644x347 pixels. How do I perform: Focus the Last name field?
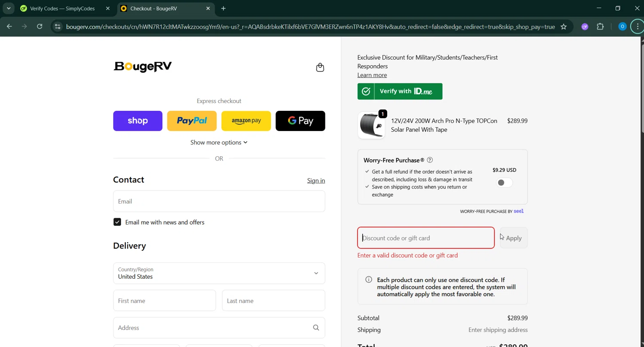[x=273, y=301]
